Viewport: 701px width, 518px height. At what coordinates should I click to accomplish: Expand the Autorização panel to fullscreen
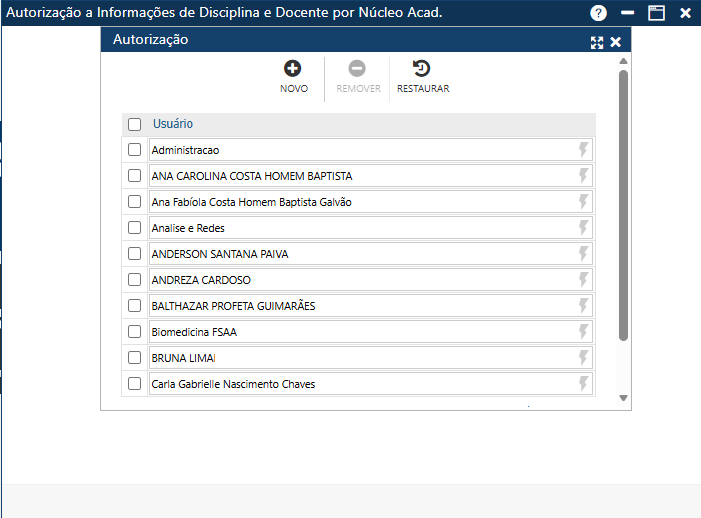pyautogui.click(x=597, y=42)
